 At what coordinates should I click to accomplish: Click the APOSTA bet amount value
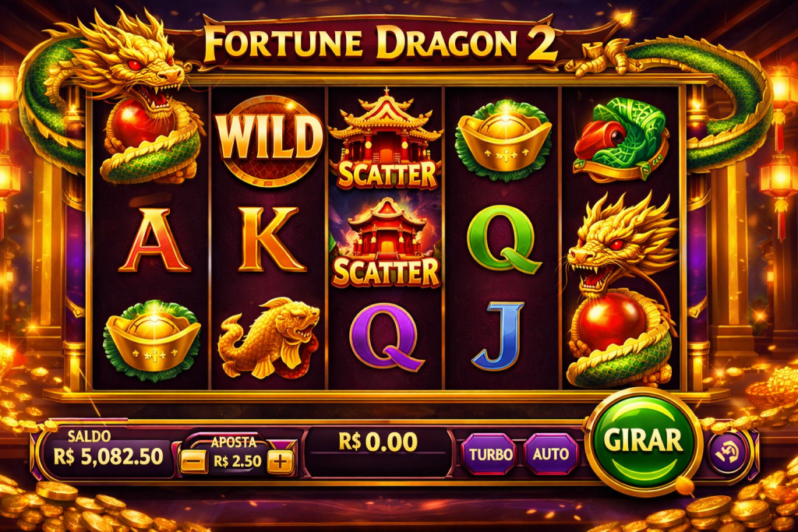tap(237, 461)
